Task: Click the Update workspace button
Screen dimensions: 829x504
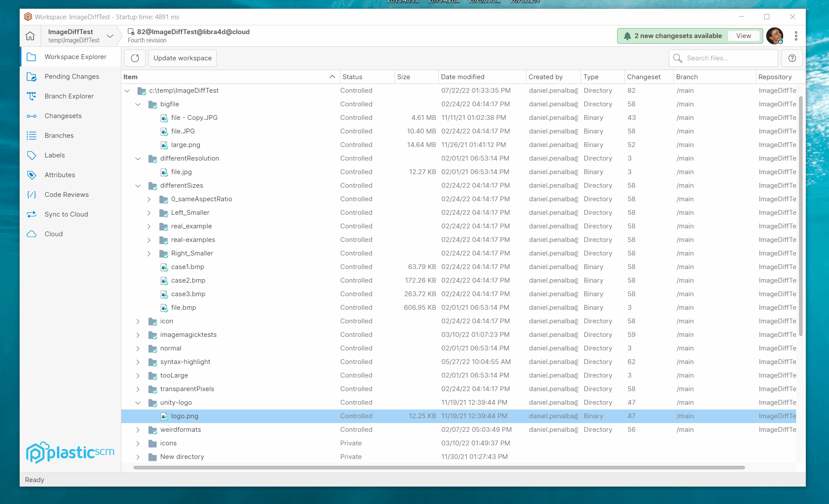Action: 182,58
